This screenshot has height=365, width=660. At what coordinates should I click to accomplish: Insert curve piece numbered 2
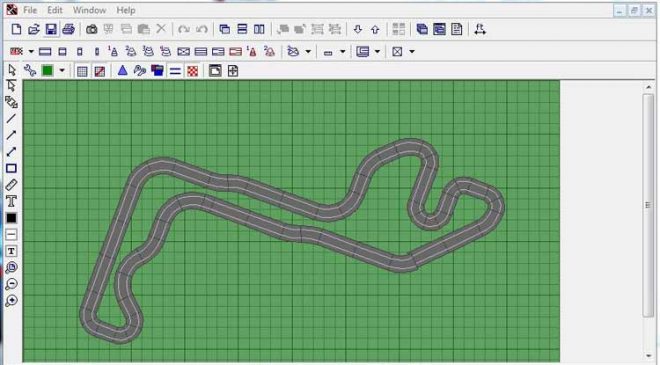130,51
